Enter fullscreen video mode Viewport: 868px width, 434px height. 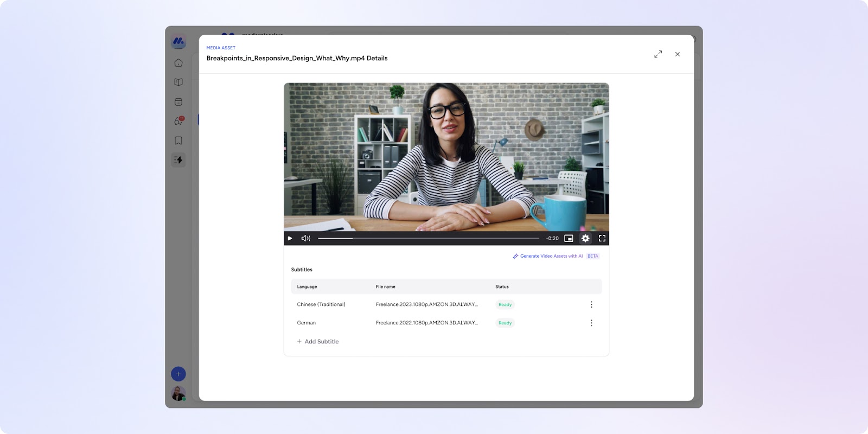point(602,238)
